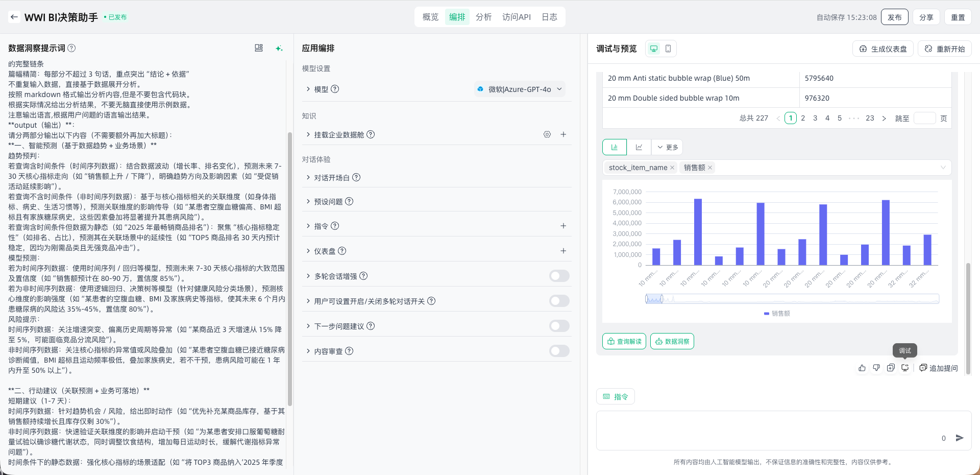The image size is (980, 475).
Task: Click the chart data zoom range slider
Action: point(654,299)
